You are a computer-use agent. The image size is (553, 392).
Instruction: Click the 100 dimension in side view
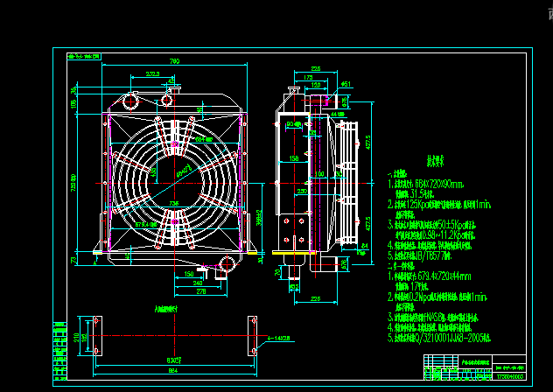[x=319, y=174]
